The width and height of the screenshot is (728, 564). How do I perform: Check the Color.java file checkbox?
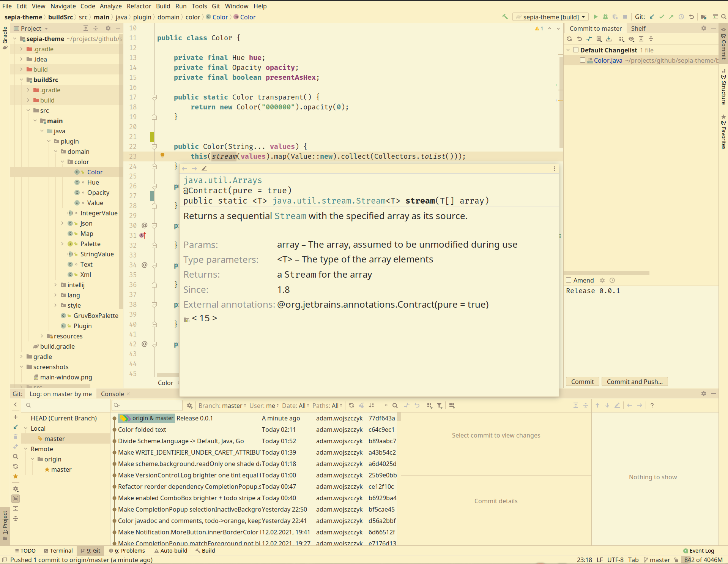(583, 60)
